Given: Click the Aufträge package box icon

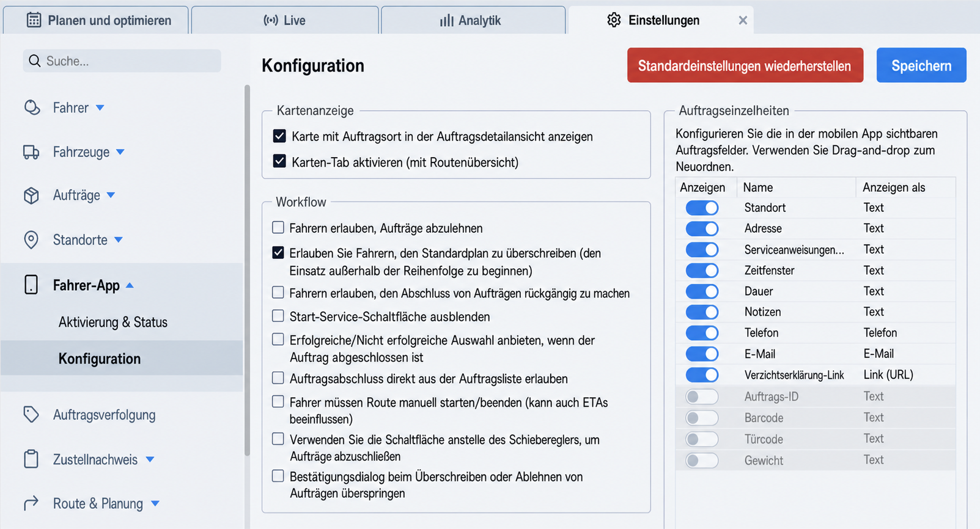Looking at the screenshot, I should [x=31, y=195].
